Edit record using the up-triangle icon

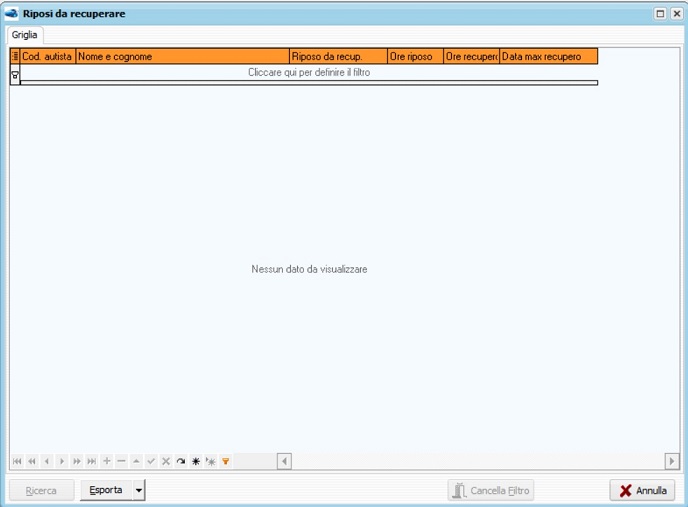136,461
